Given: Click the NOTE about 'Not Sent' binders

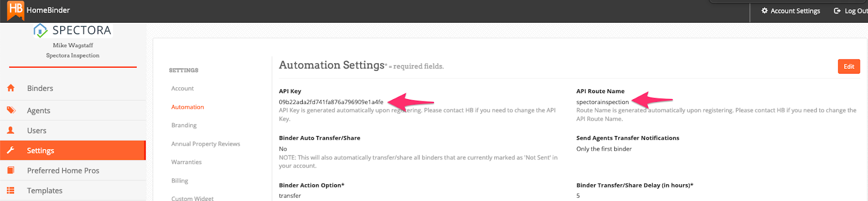Looking at the screenshot, I should click(418, 161).
